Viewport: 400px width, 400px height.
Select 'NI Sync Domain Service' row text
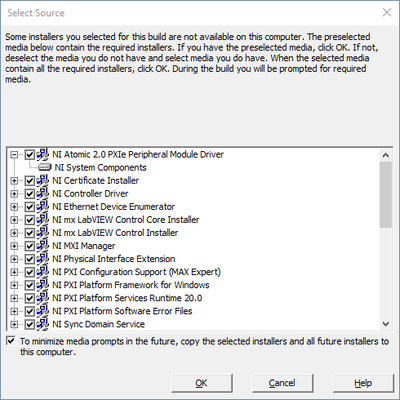pos(98,324)
